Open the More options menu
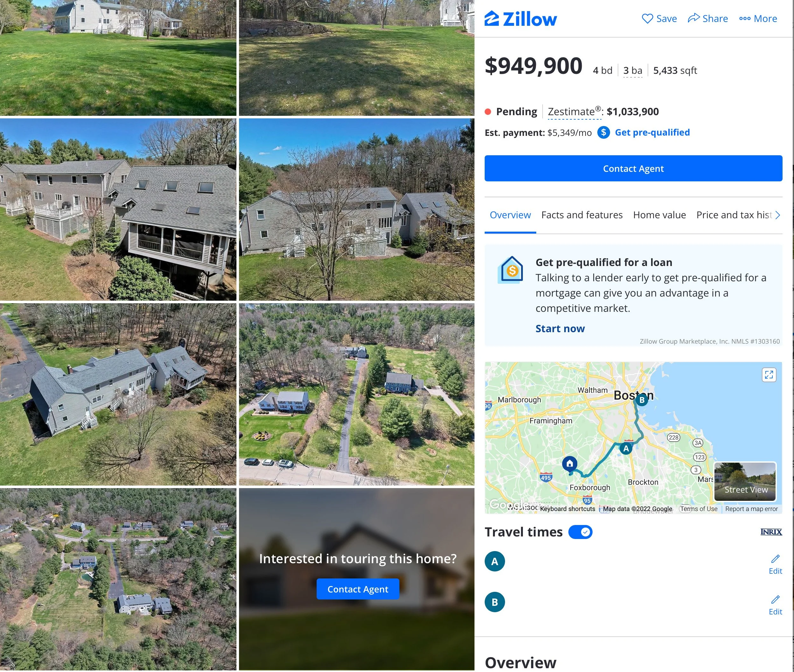The image size is (794, 672). click(758, 19)
